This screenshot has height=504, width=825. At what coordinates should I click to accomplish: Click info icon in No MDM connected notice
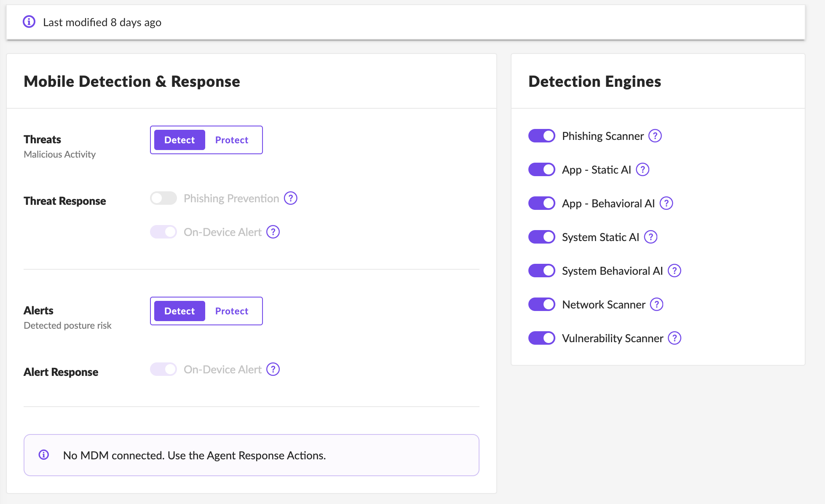click(44, 455)
